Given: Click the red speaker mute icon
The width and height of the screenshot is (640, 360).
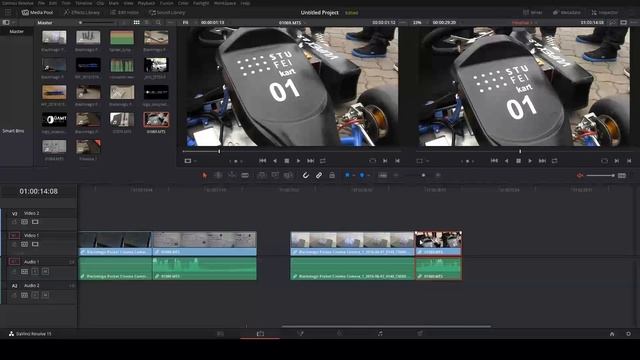Looking at the screenshot, I should pos(580,176).
